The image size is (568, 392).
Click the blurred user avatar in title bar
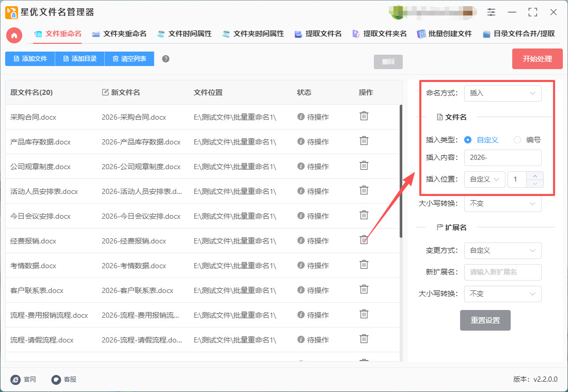click(397, 12)
